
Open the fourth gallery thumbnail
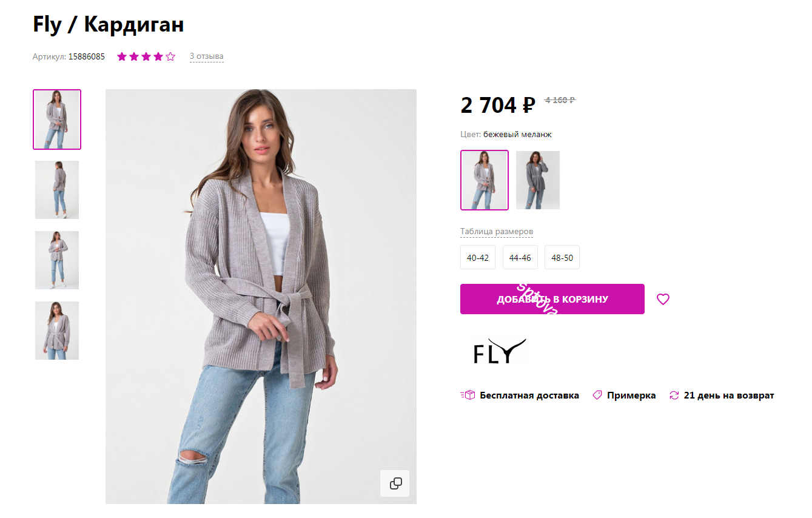point(56,330)
